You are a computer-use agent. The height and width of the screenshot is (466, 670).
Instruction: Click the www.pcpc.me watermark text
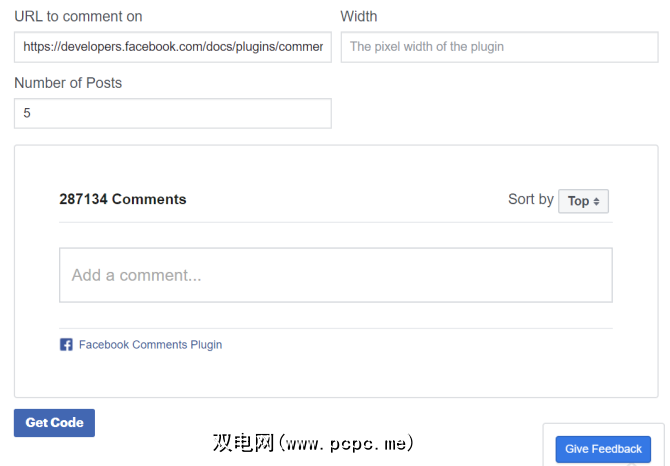[347, 442]
